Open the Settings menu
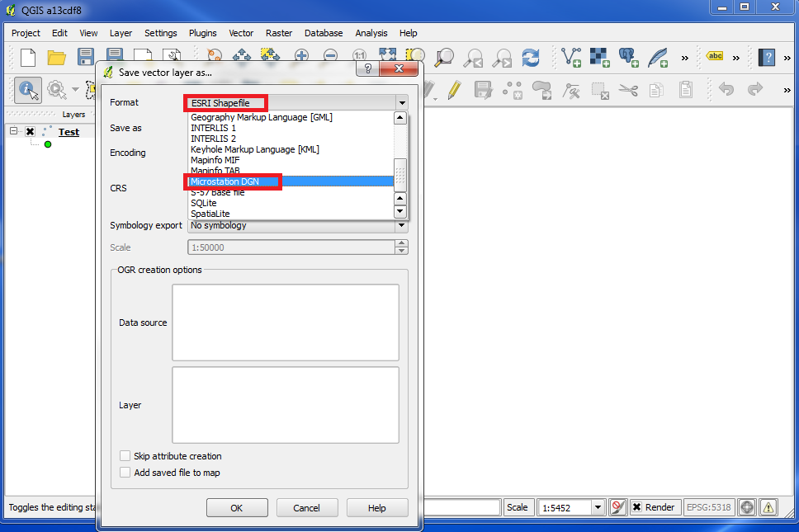This screenshot has height=532, width=799. point(160,33)
